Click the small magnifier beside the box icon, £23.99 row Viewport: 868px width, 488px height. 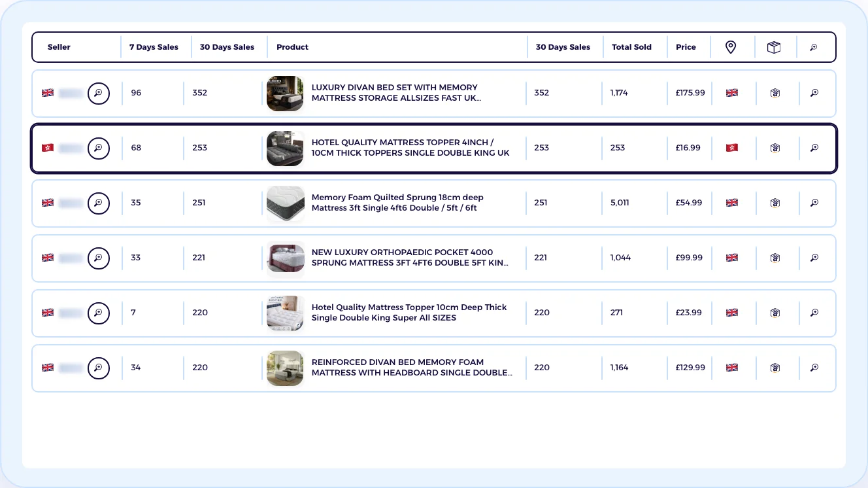coord(814,313)
